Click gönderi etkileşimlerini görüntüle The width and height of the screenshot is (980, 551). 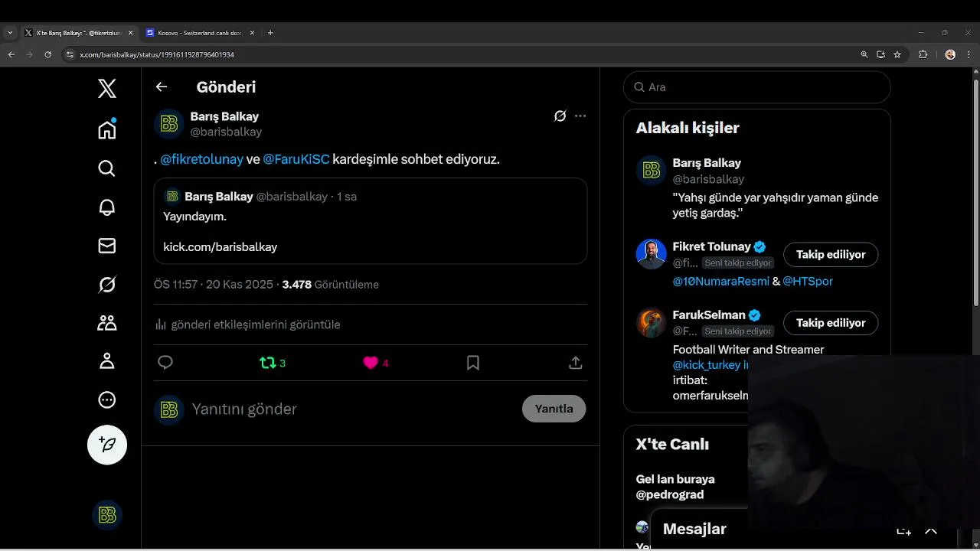[247, 324]
